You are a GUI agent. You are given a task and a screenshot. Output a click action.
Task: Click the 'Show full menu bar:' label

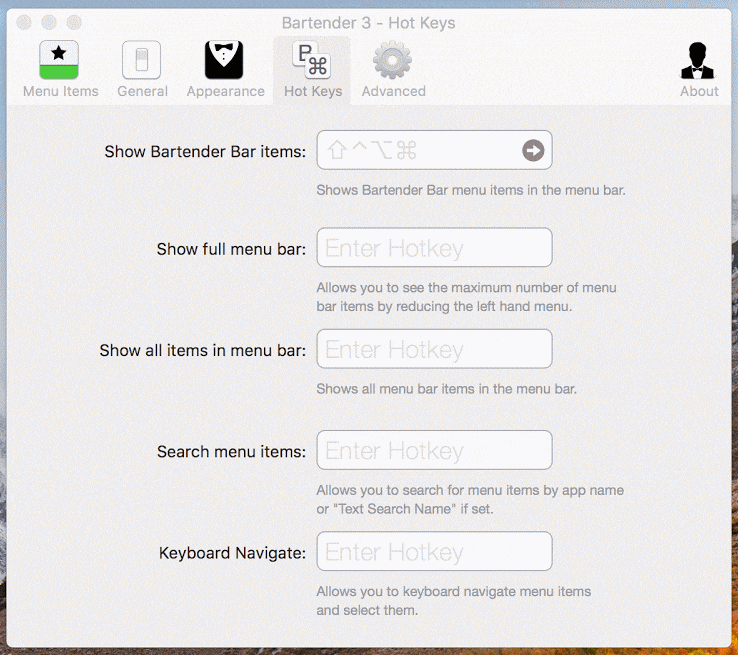(x=231, y=249)
